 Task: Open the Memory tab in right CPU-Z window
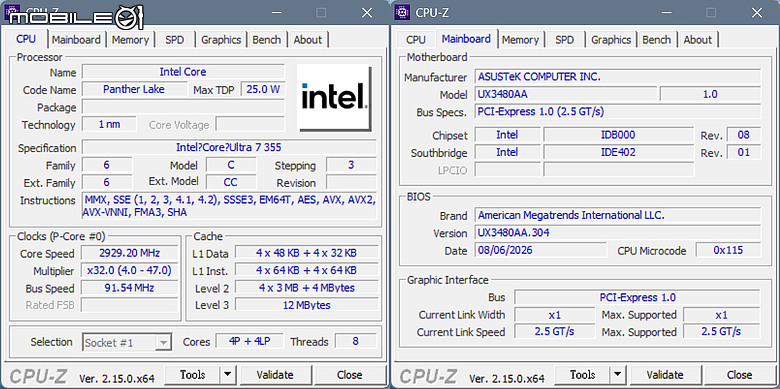pos(520,40)
